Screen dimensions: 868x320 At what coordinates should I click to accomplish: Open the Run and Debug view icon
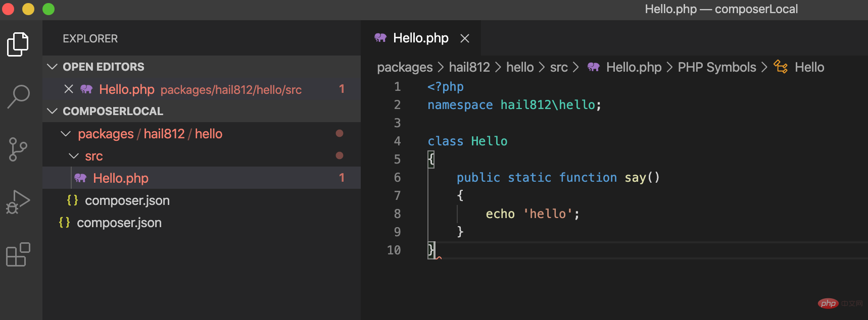point(18,202)
